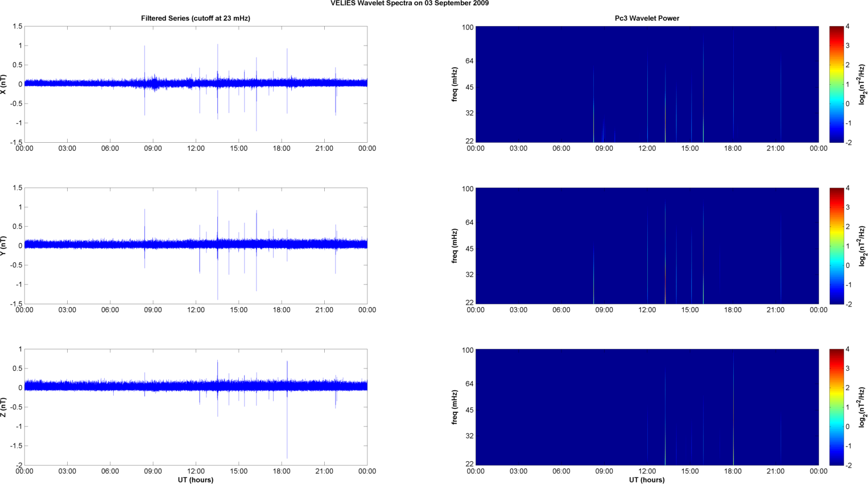Click the 32 frequency tick of the bottom spectrogram
This screenshot has height=484, width=868.
469,436
